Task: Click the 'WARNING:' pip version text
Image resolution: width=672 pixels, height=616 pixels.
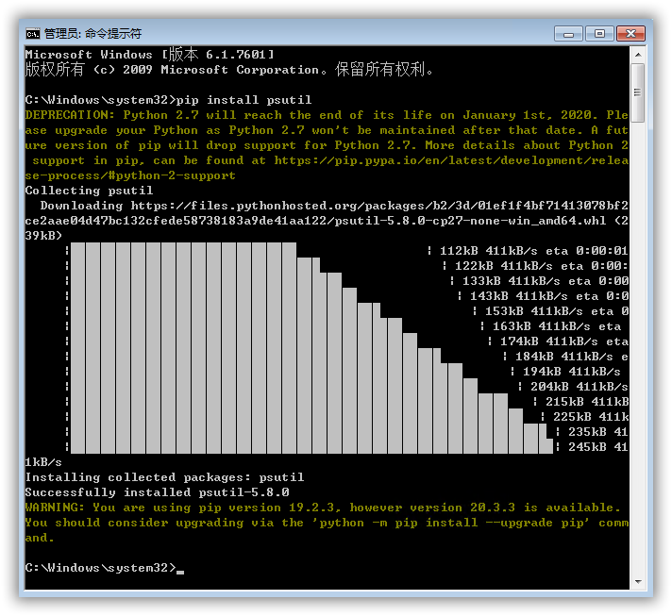Action: 55,508
